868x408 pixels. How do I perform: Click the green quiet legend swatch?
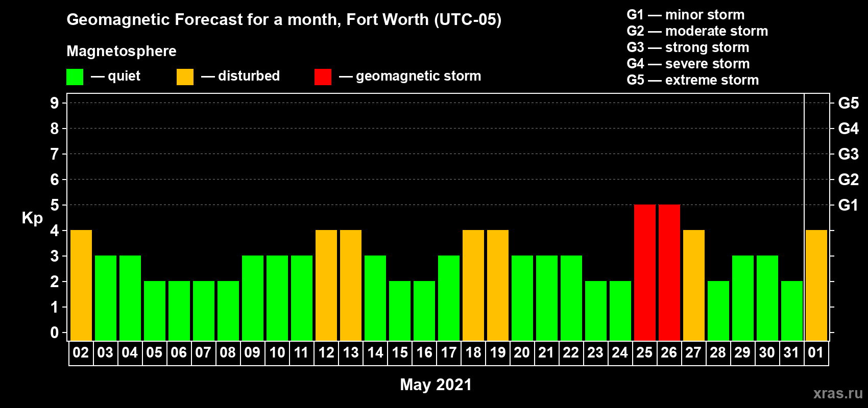pos(75,77)
